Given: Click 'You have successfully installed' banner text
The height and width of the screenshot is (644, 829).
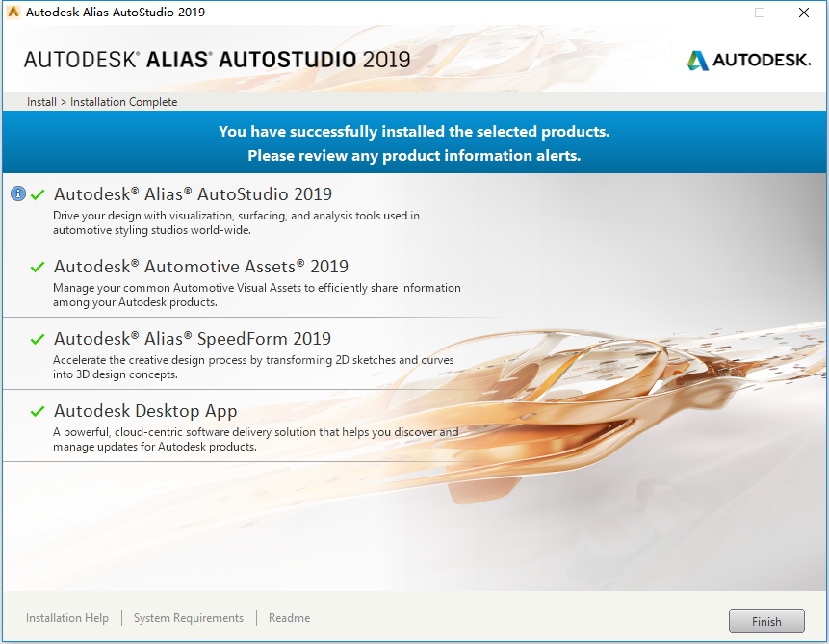Looking at the screenshot, I should tap(414, 131).
